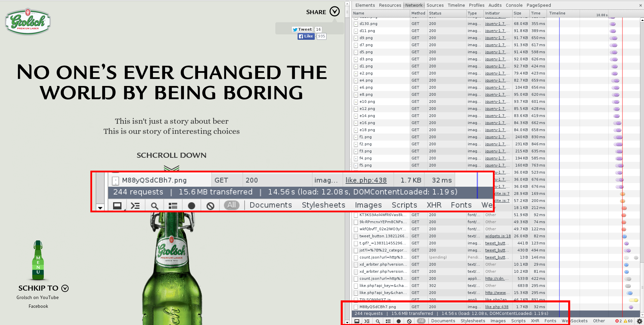Viewport: 644px width, 325px height.
Task: Filter by Other
Action: tap(599, 321)
